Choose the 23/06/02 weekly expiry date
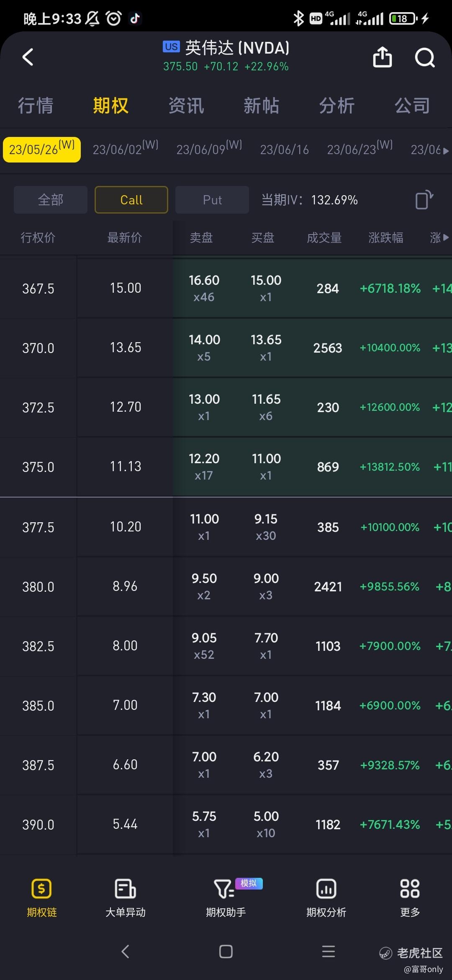 (125, 149)
